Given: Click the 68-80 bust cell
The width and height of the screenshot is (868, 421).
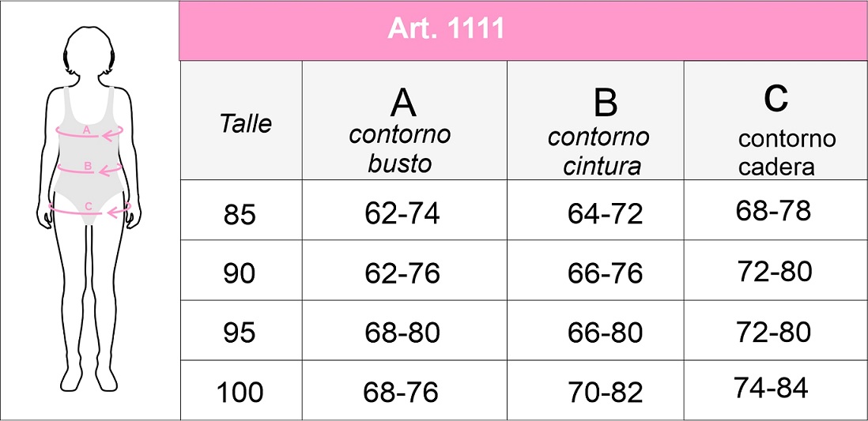Looking at the screenshot, I should click(x=402, y=333).
